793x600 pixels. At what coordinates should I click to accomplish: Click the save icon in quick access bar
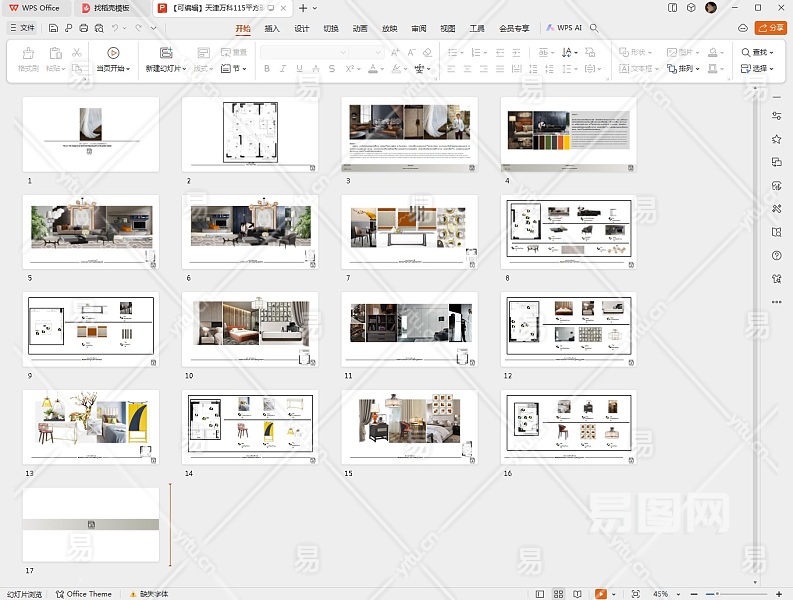pos(54,28)
